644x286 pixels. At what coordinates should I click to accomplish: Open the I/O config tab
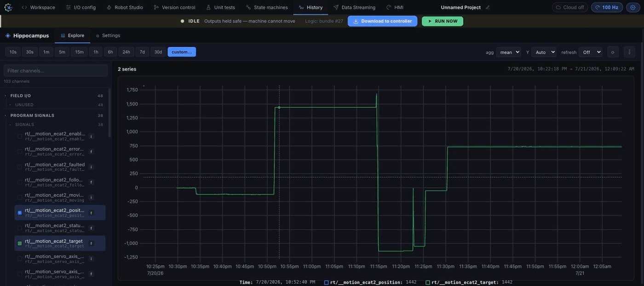click(81, 7)
